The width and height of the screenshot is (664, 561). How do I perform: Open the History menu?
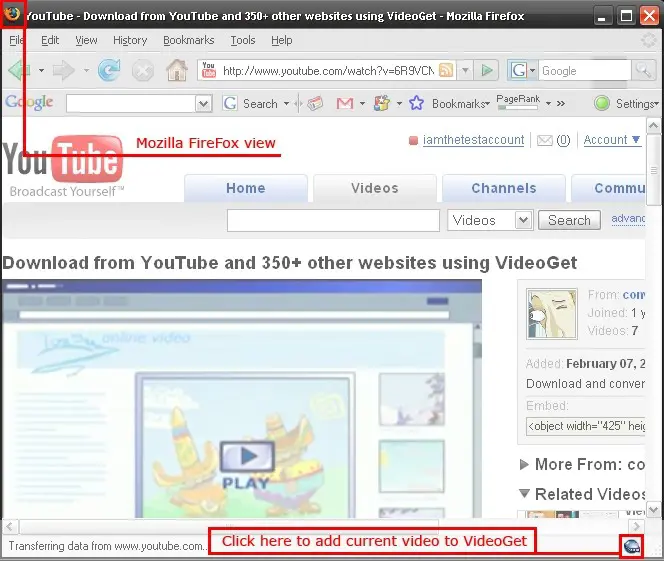click(x=130, y=40)
